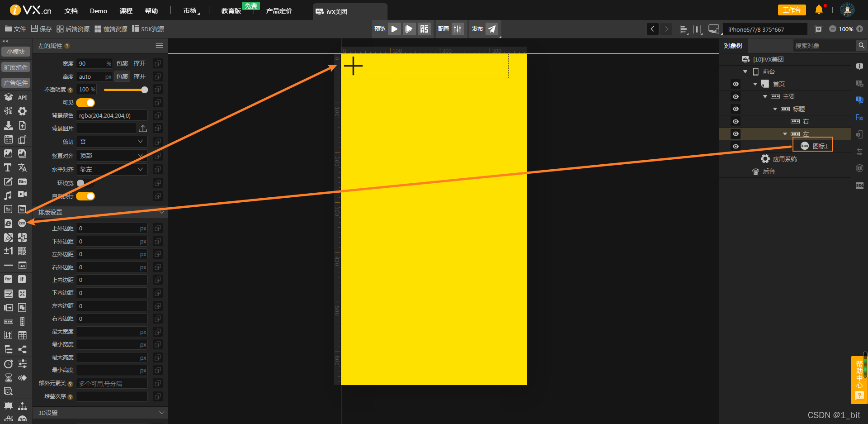The height and width of the screenshot is (424, 868).
Task: Hide the 主要 row using its eye
Action: [x=736, y=96]
